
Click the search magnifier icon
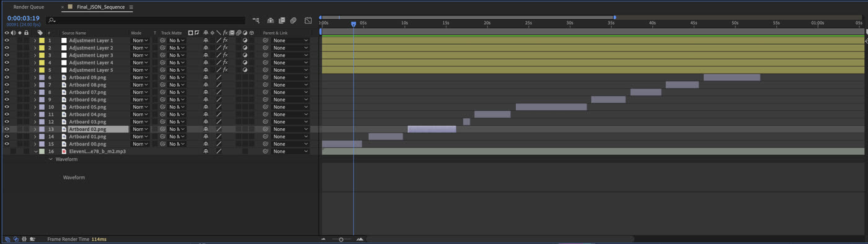tap(51, 20)
